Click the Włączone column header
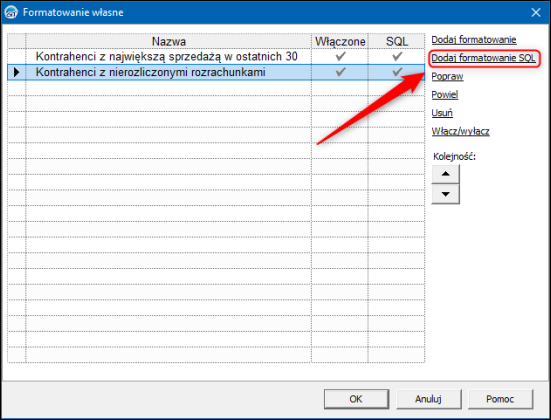The image size is (551, 420). (x=340, y=41)
